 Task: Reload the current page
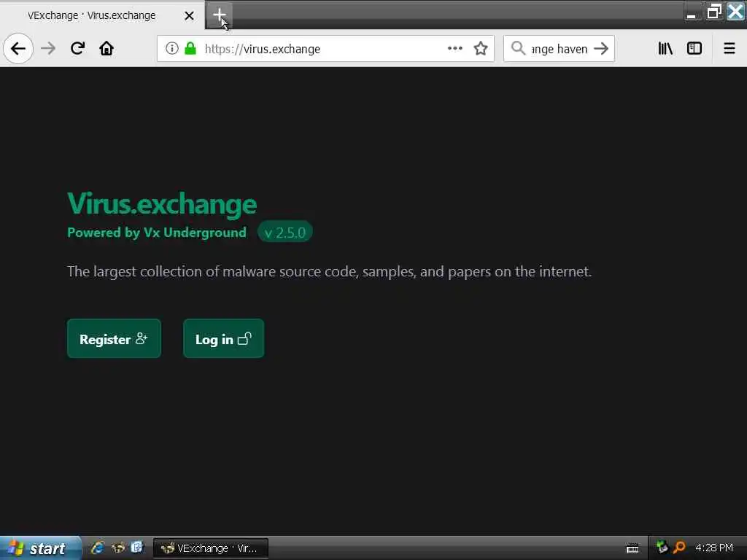click(x=77, y=49)
